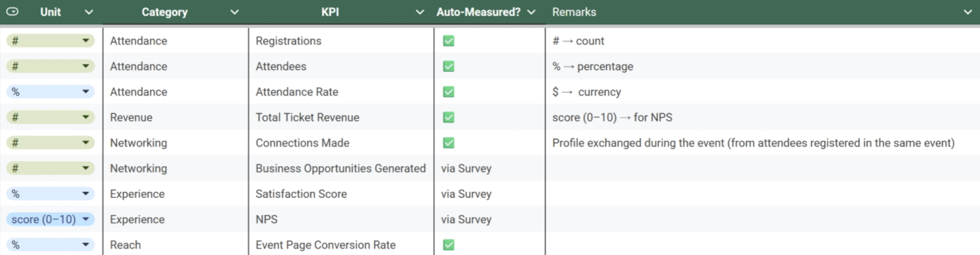The height and width of the screenshot is (255, 980).
Task: Select the Registrations KPI cell
Action: (341, 41)
